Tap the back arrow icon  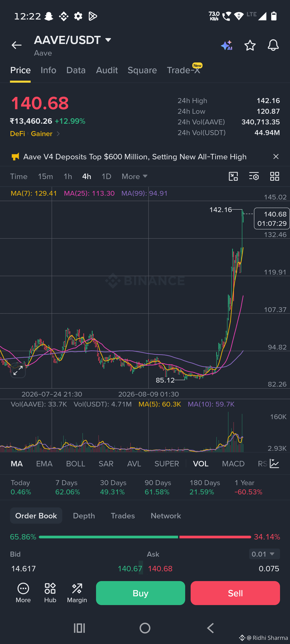tap(16, 45)
